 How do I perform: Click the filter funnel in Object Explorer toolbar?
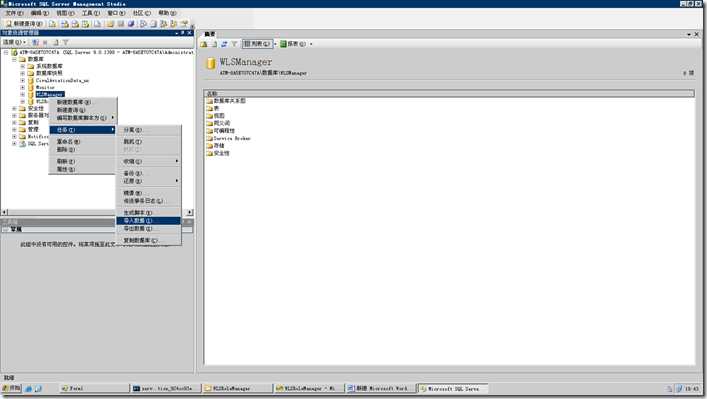point(65,42)
